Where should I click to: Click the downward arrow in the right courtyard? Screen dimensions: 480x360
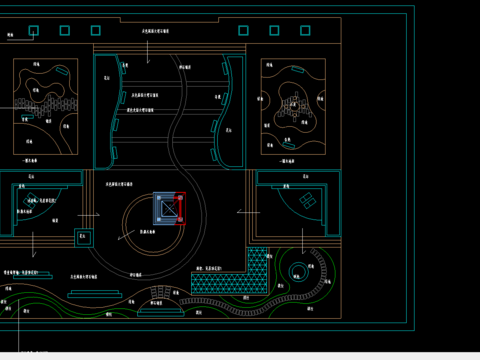303,241
